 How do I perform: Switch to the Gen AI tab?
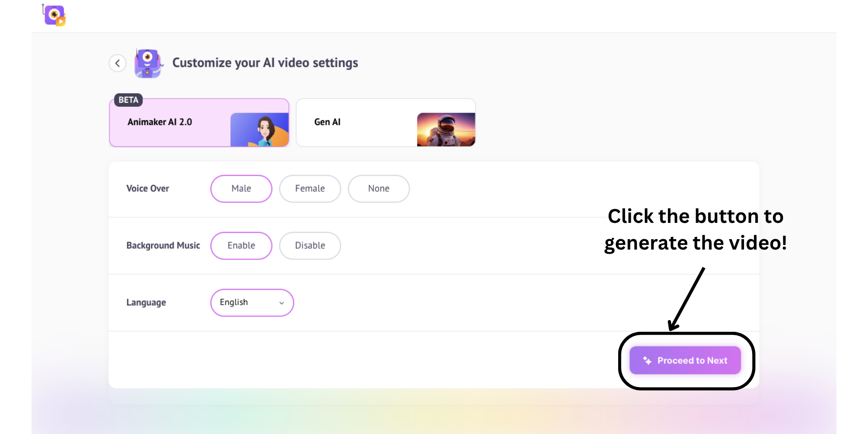point(386,123)
